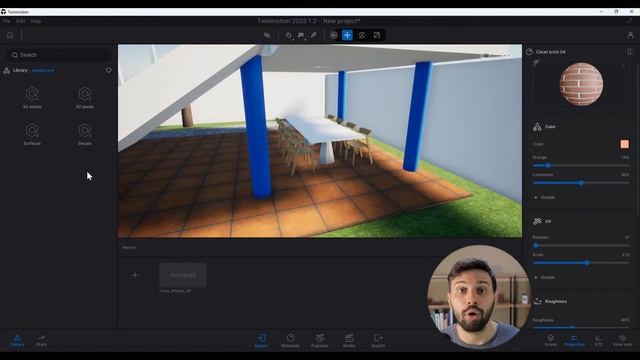Open the Help menu
The width and height of the screenshot is (640, 360).
(x=36, y=21)
